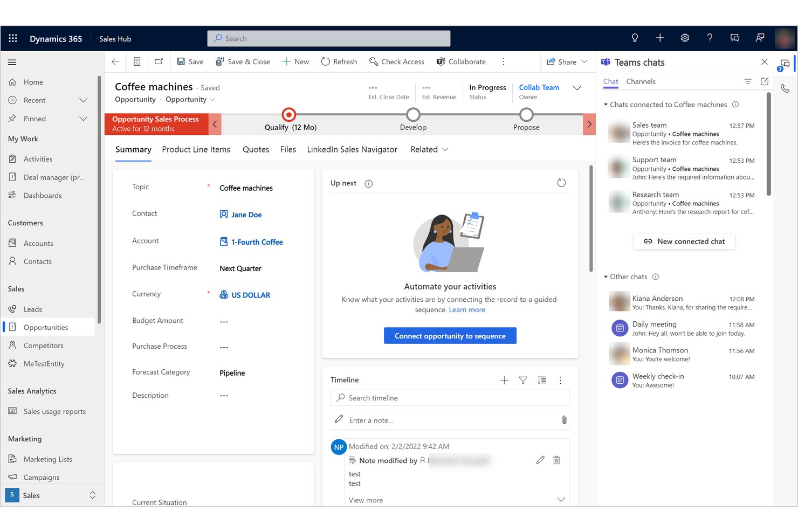Image resolution: width=798 pixels, height=532 pixels.
Task: Expand the Pinned menu chevron
Action: click(84, 119)
